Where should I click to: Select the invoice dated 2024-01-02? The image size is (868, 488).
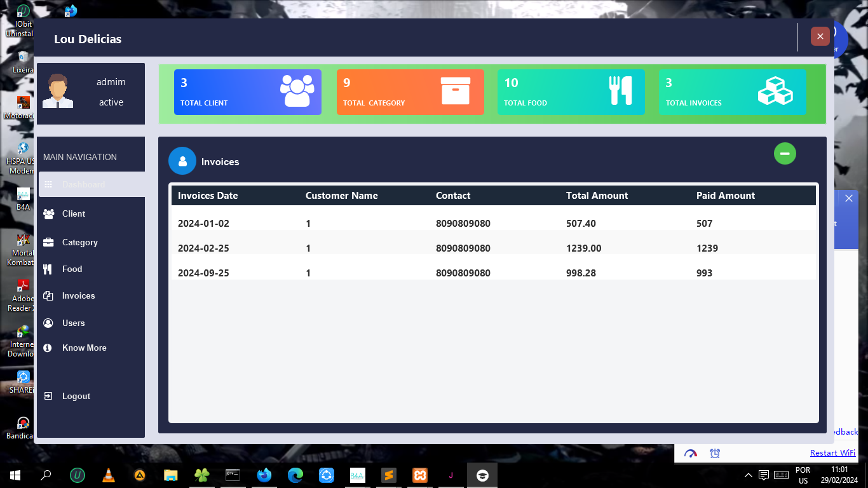coord(494,219)
